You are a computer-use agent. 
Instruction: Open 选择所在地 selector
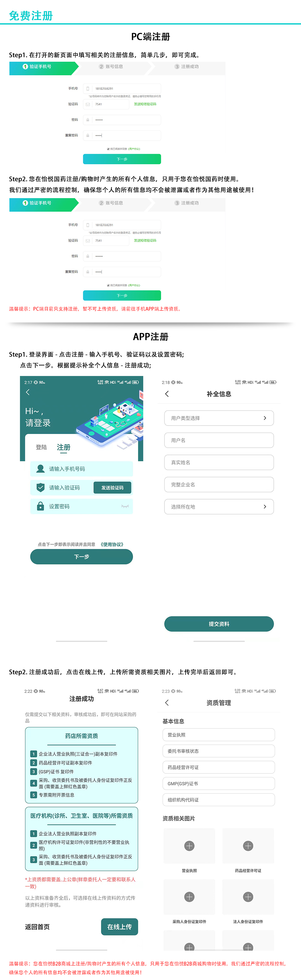(x=219, y=507)
